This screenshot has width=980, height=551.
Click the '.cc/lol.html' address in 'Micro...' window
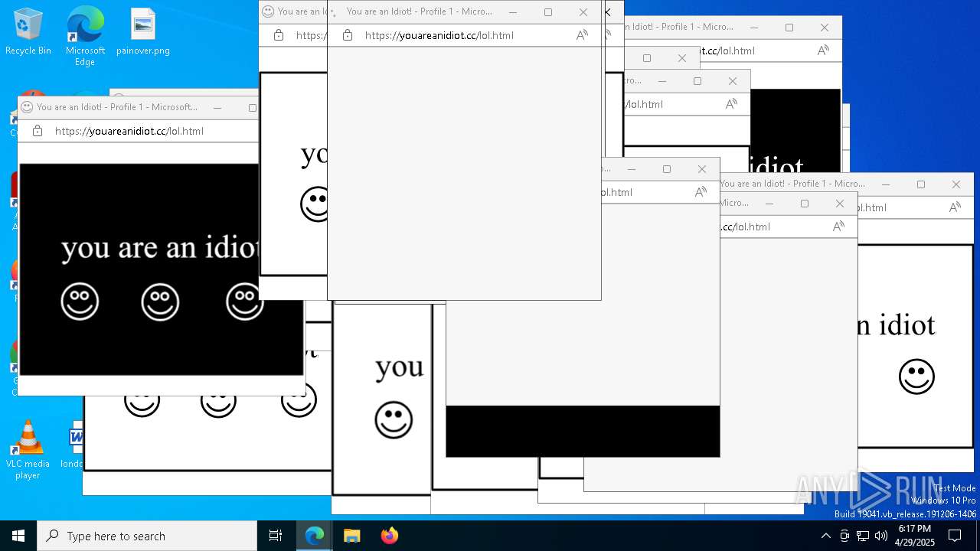745,227
